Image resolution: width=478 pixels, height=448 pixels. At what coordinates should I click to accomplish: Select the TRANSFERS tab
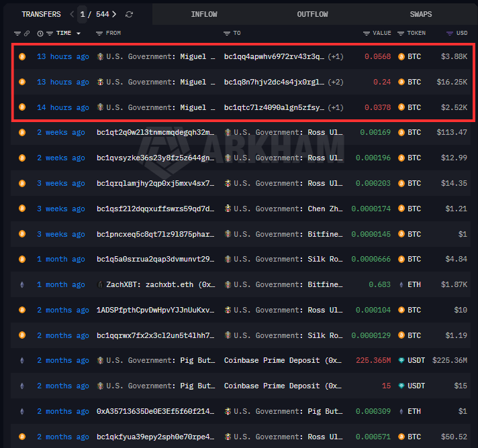click(x=41, y=14)
